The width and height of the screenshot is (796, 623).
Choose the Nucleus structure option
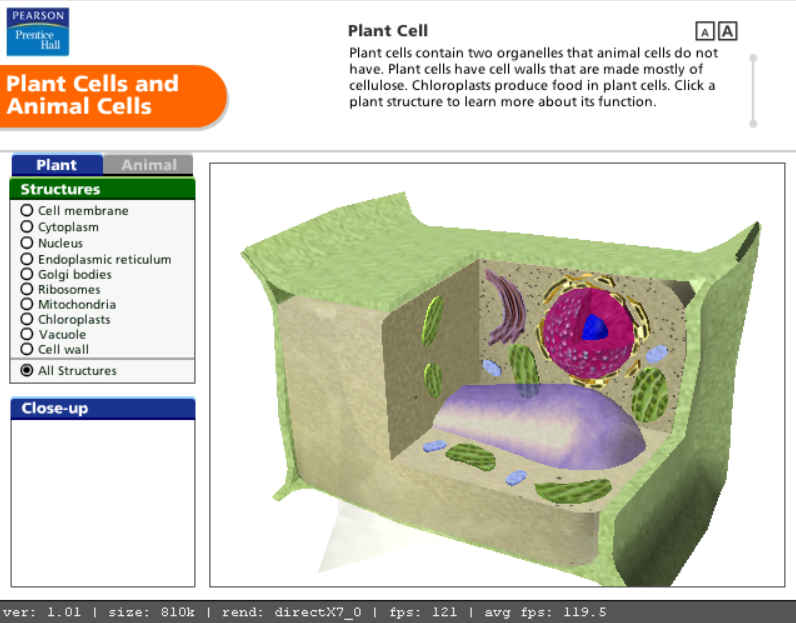tap(27, 243)
